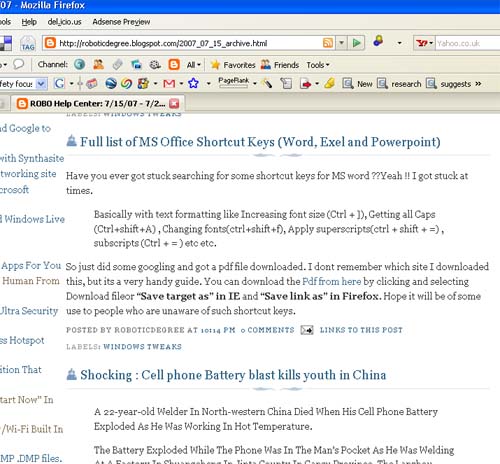Image resolution: width=500 pixels, height=464 pixels.
Task: Open the dropdown arrow next to Gmail icon
Action: click(x=181, y=83)
